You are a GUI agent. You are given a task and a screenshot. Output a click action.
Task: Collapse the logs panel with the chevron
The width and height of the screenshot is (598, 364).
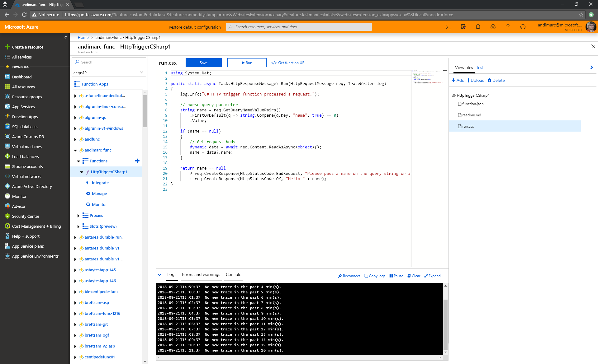point(159,275)
